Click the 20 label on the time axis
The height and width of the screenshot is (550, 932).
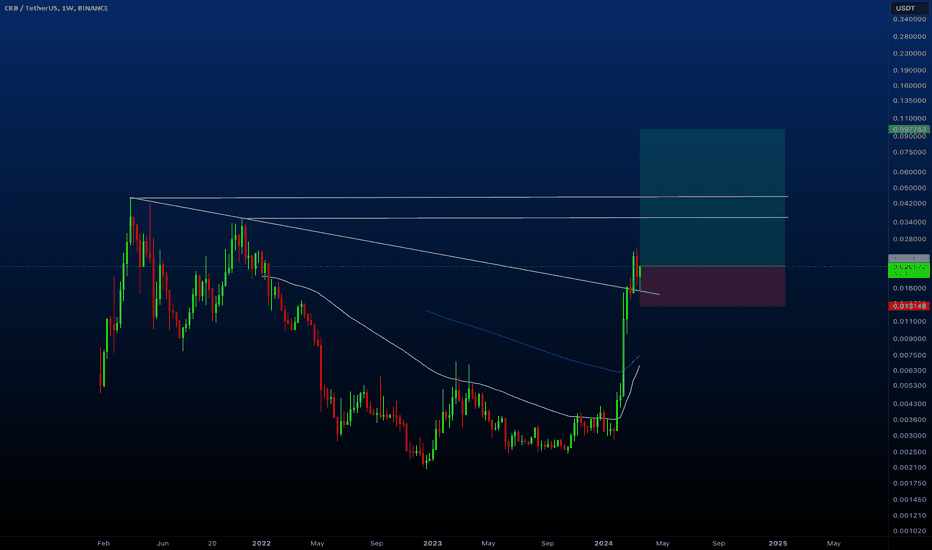(x=212, y=543)
